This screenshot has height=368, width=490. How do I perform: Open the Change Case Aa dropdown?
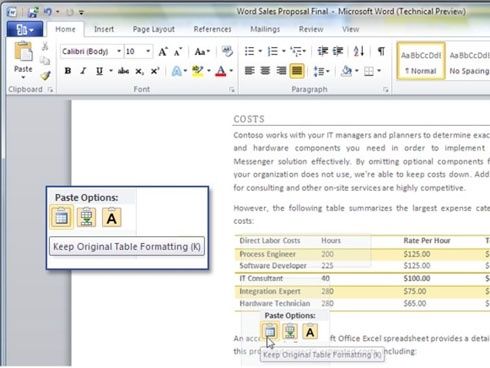tap(202, 52)
